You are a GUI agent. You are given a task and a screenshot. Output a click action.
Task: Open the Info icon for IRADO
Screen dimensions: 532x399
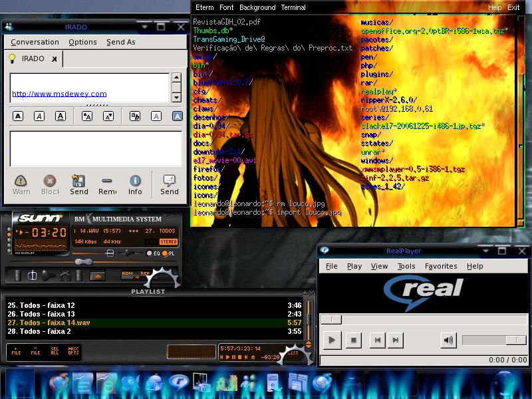coord(135,185)
